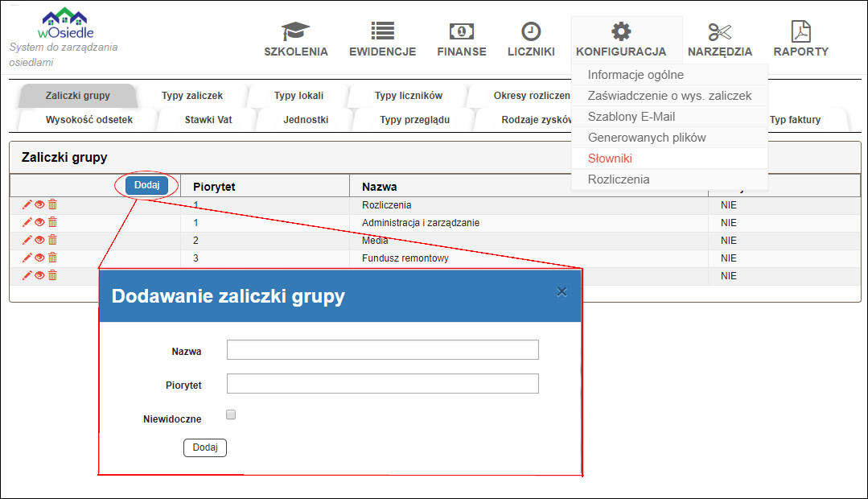Open the Narzędzia scissors icon
The height and width of the screenshot is (499, 868).
[x=720, y=31]
